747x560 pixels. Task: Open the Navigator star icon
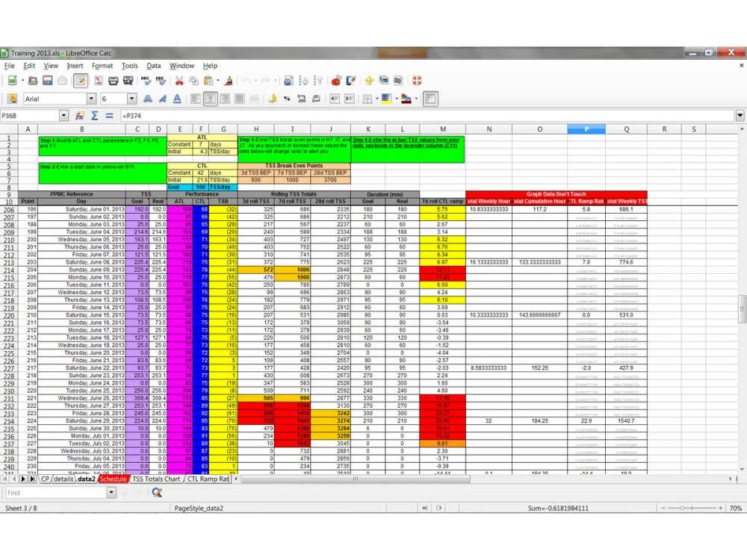(x=369, y=81)
